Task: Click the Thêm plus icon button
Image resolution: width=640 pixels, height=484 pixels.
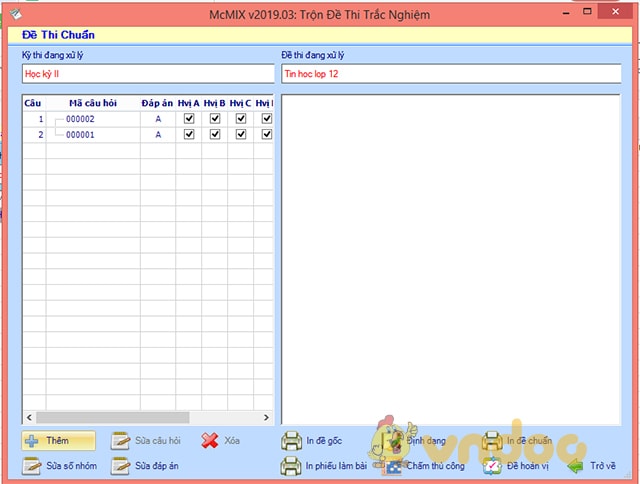Action: (32, 441)
